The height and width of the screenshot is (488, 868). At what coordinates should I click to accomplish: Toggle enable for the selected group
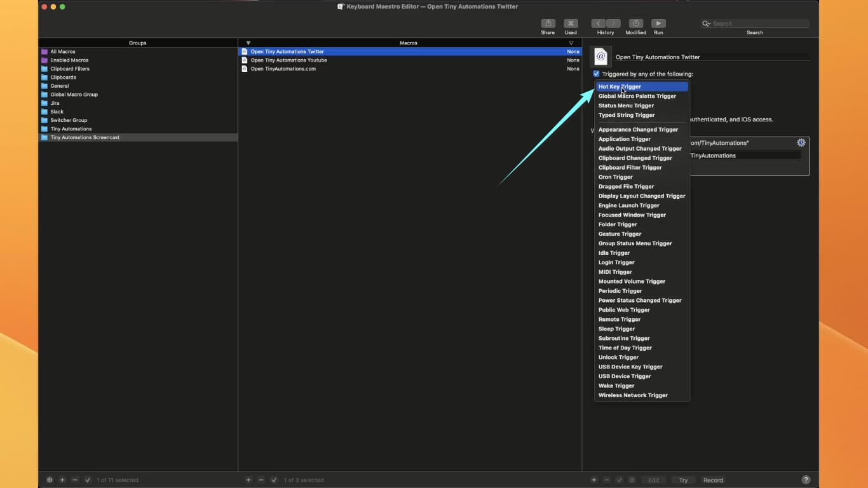pos(88,480)
